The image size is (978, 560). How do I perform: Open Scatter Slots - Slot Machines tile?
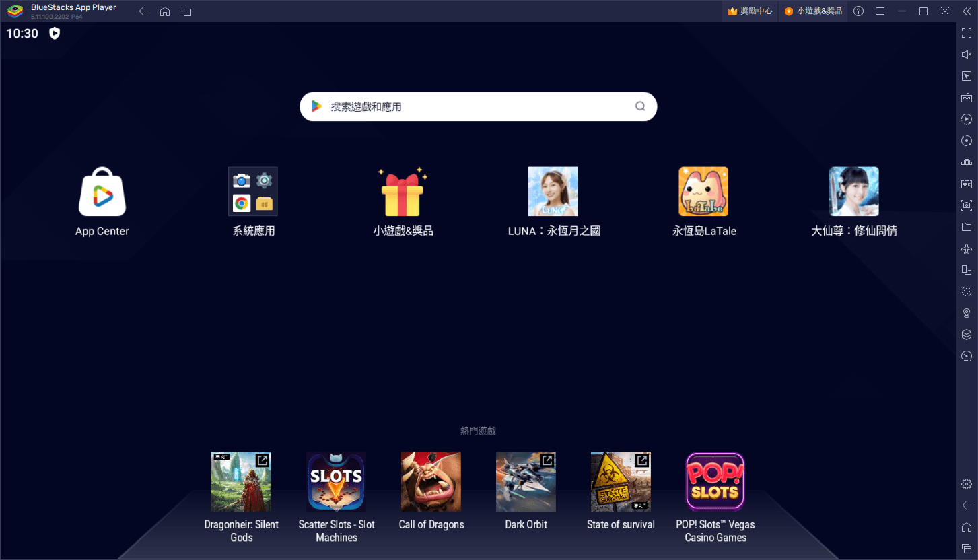click(337, 497)
